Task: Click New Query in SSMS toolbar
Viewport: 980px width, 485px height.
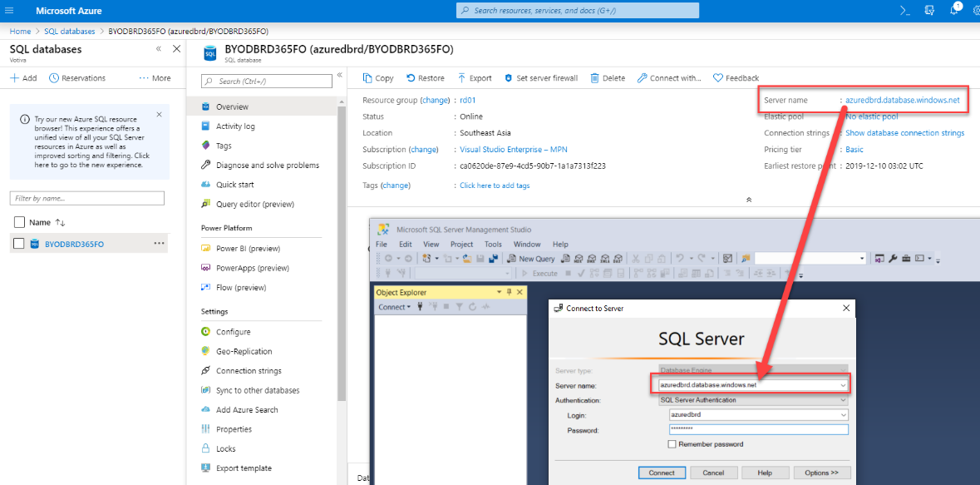Action: (529, 259)
